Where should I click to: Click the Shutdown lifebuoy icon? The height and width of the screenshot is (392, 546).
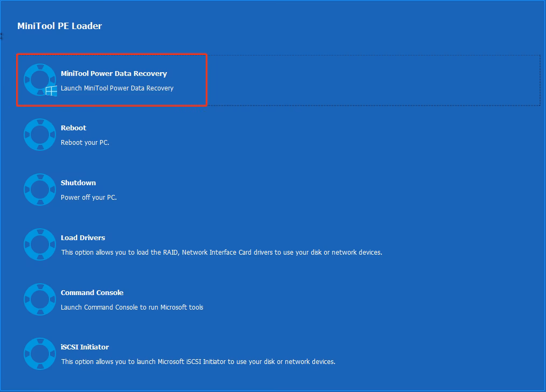pos(40,190)
